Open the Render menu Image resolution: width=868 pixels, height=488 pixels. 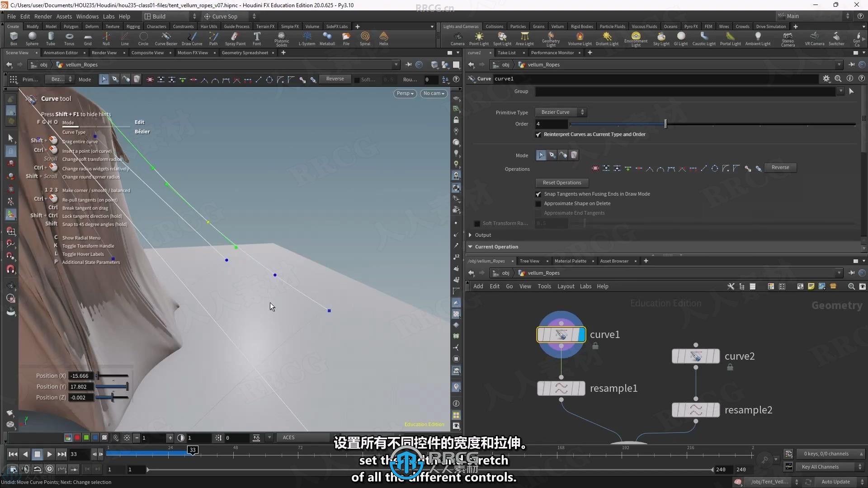[43, 16]
